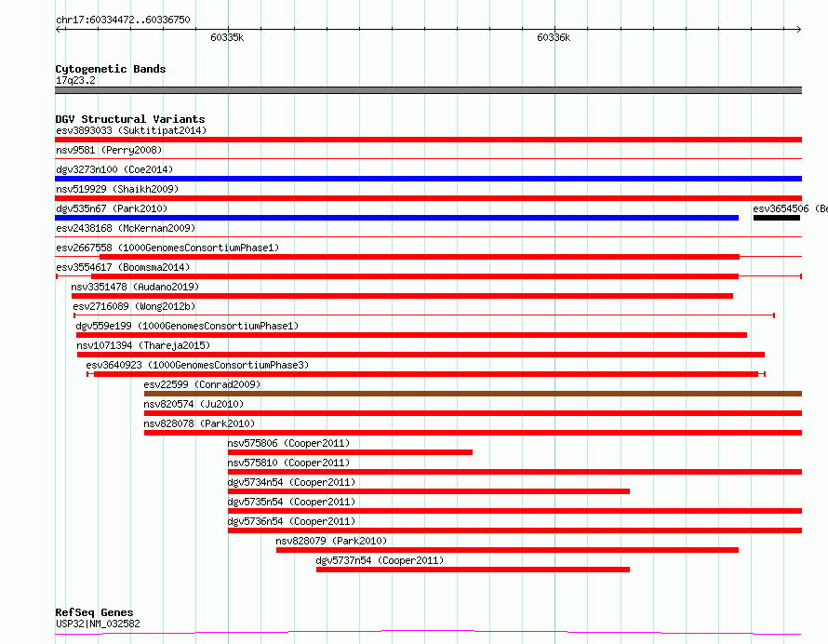Click the 60336k ruler mark
Image resolution: width=828 pixels, height=644 pixels.
554,37
